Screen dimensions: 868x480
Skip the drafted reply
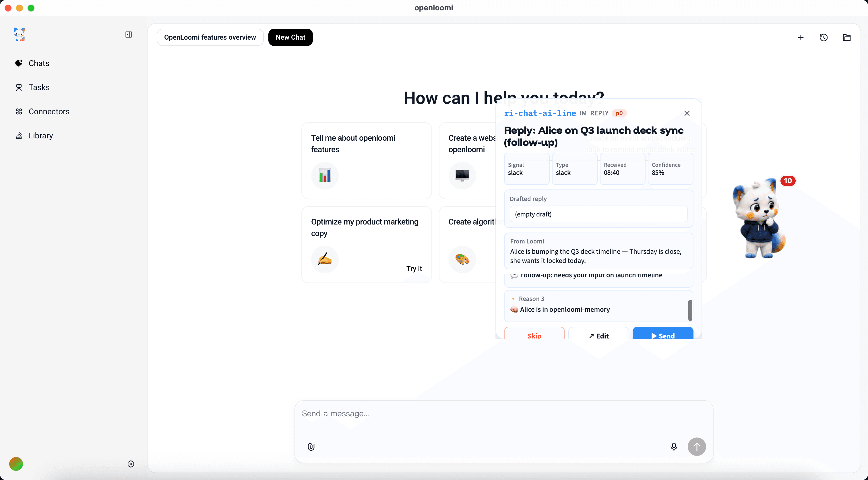pos(534,334)
